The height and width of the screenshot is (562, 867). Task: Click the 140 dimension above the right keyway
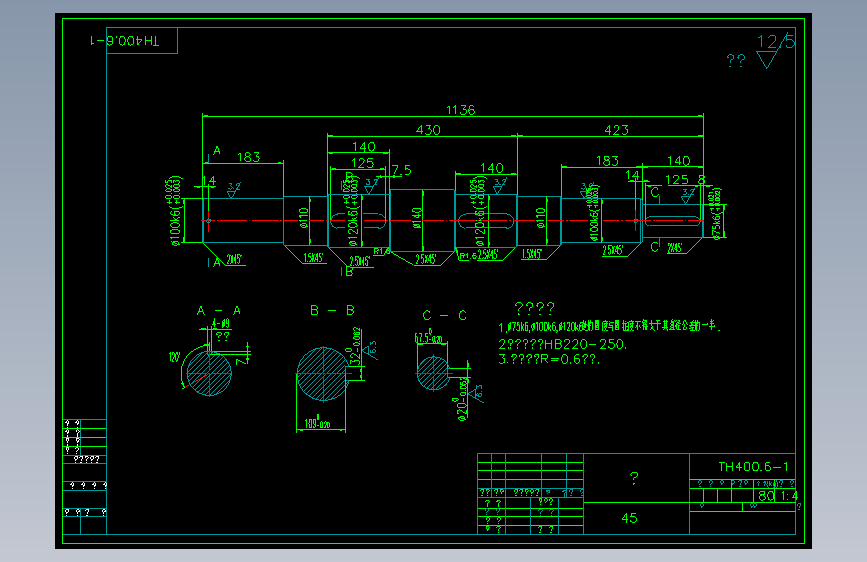(x=492, y=168)
